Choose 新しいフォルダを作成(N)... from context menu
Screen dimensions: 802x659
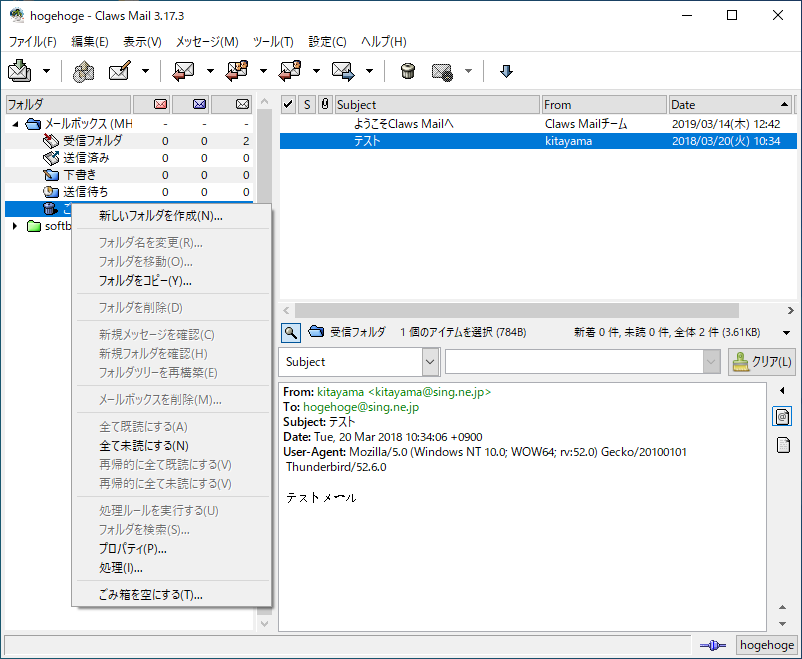point(172,216)
